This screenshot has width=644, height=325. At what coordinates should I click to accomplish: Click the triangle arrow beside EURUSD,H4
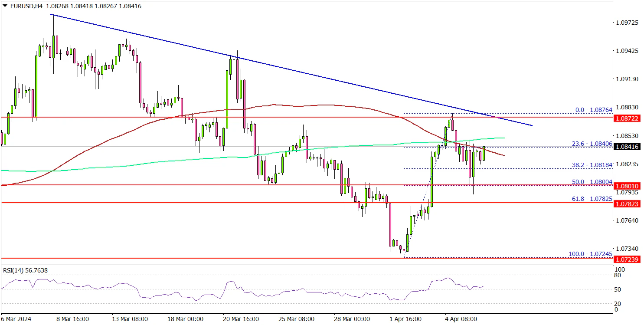(x=4, y=7)
